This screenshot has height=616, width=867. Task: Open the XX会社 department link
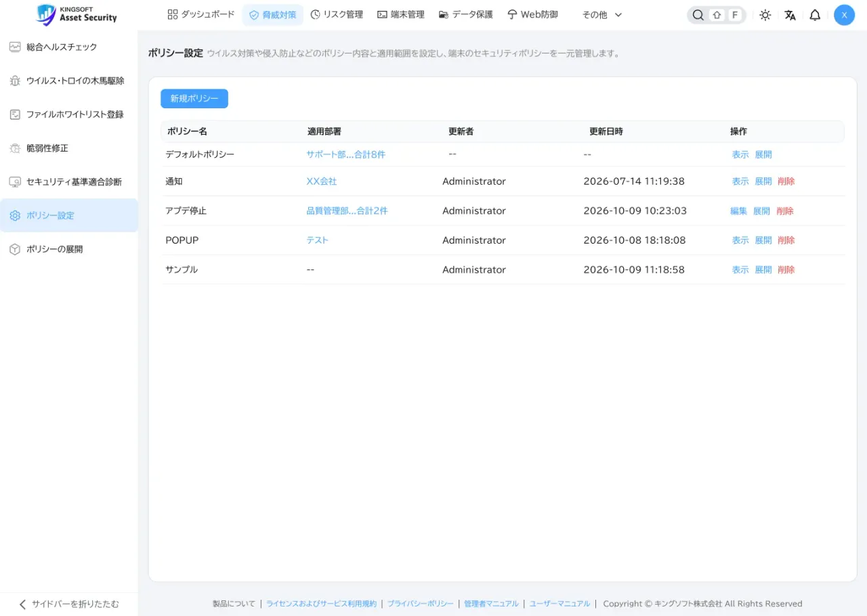pyautogui.click(x=322, y=181)
